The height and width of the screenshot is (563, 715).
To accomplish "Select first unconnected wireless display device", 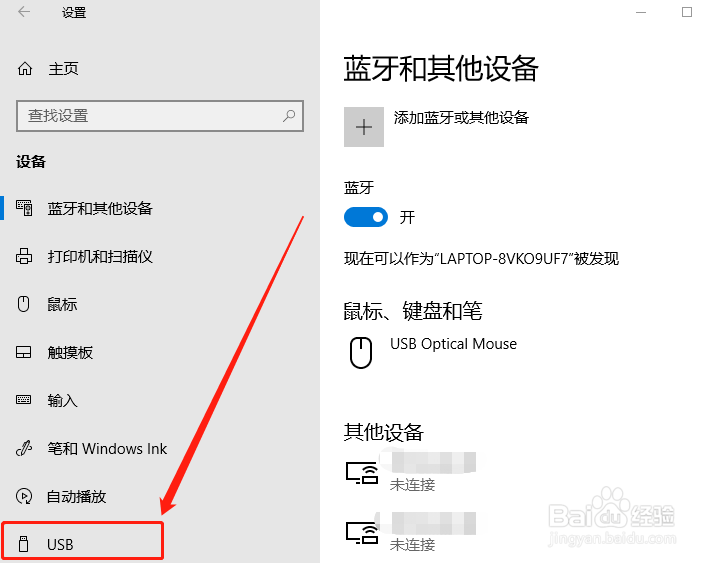I will (x=411, y=472).
